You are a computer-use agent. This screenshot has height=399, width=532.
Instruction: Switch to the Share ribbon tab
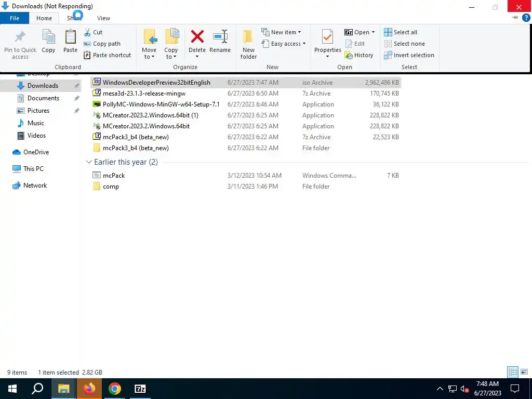pyautogui.click(x=74, y=18)
